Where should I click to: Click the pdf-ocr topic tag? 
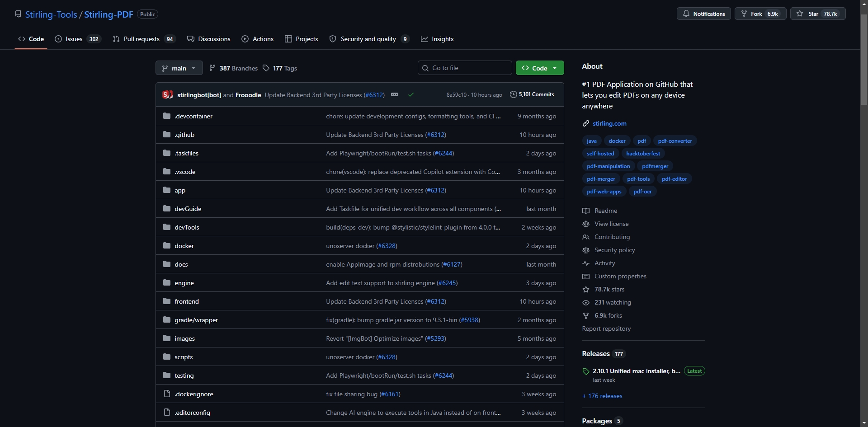click(x=642, y=192)
